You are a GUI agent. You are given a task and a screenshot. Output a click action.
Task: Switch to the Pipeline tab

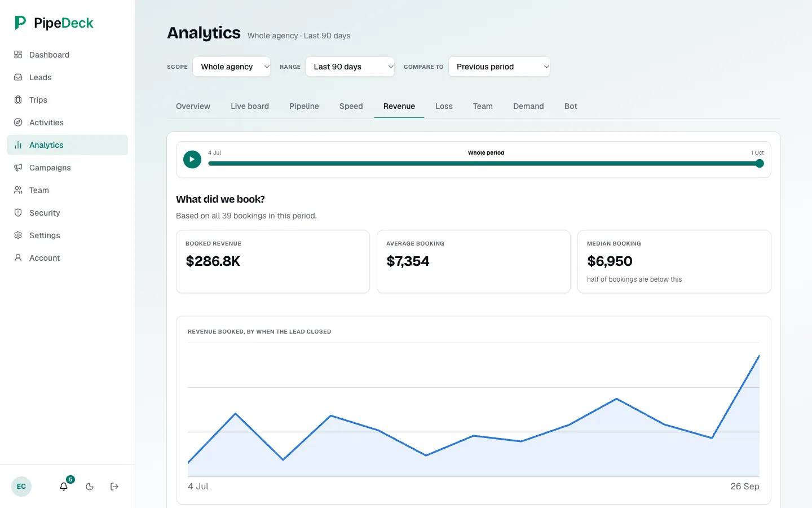pos(304,106)
